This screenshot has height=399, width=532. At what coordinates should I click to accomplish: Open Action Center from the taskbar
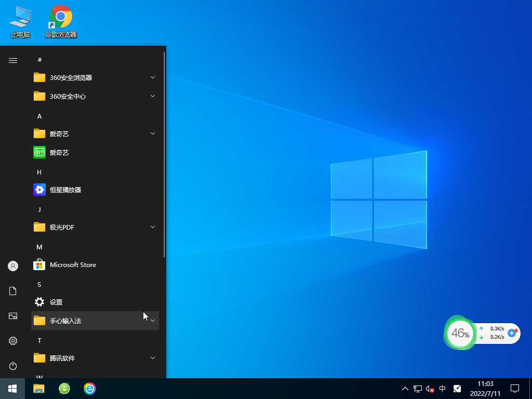pos(514,389)
